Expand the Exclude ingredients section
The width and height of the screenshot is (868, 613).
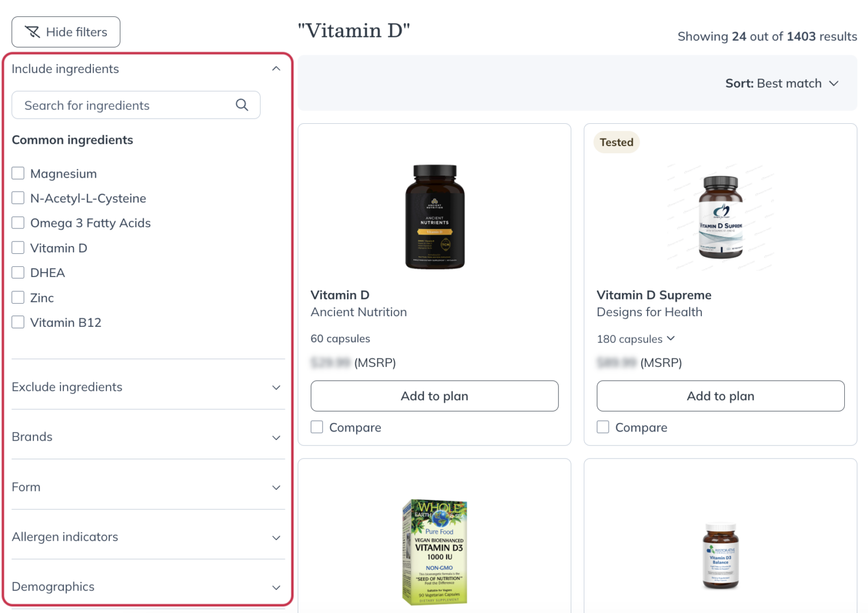[276, 387]
